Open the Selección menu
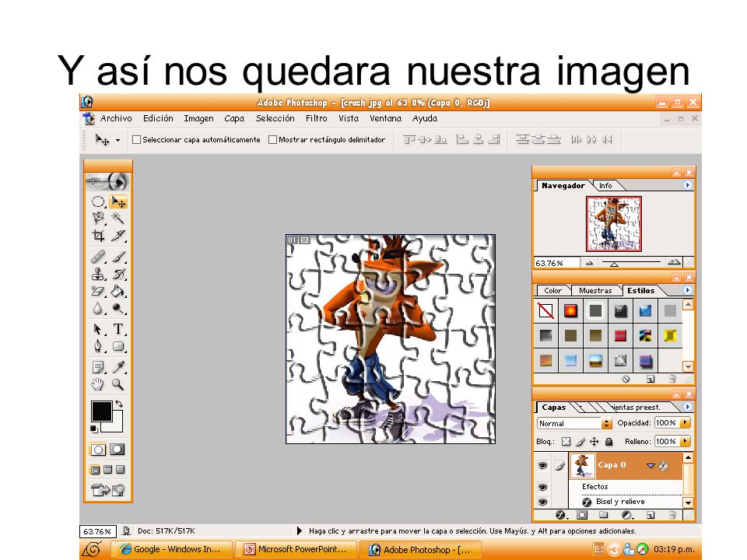 coord(275,118)
